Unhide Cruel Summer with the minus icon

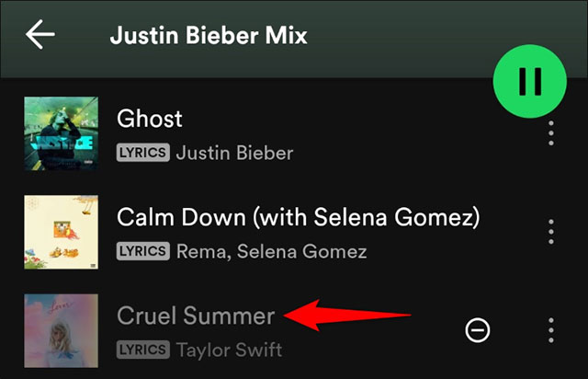(478, 329)
